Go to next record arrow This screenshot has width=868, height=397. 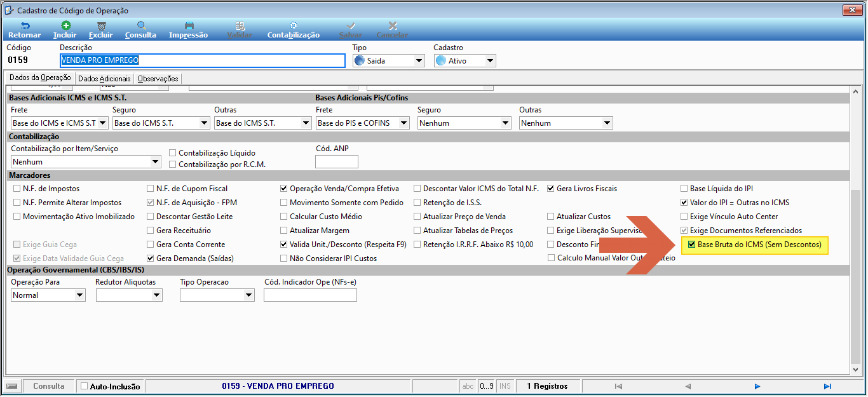pyautogui.click(x=757, y=386)
